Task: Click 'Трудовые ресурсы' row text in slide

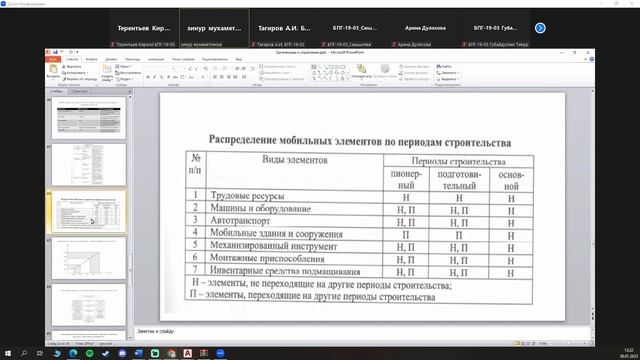Action: pos(247,196)
